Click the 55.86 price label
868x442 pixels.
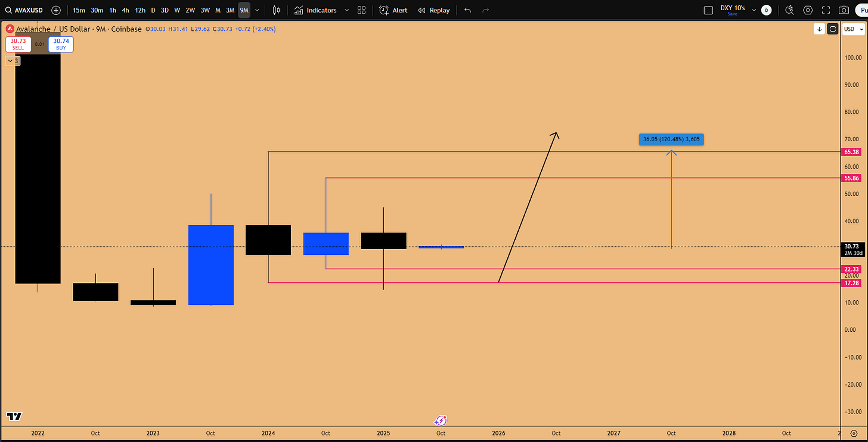click(852, 178)
